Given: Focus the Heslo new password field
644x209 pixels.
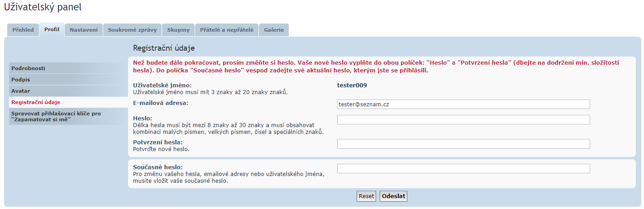Looking at the screenshot, I should [463, 119].
